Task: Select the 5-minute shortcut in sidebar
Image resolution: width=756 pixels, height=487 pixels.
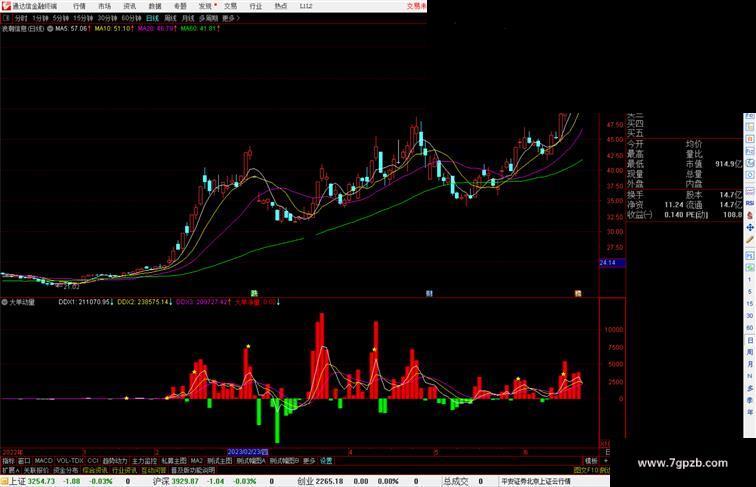Action: pos(750,292)
